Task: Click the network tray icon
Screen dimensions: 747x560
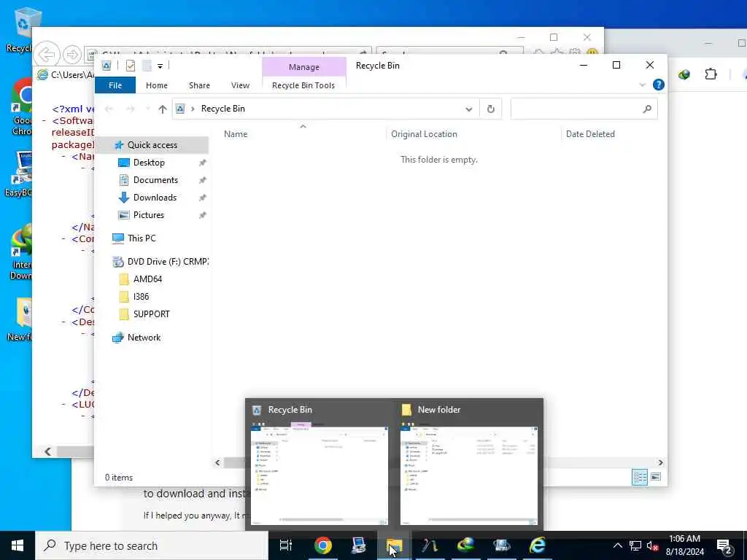Action: 635,545
